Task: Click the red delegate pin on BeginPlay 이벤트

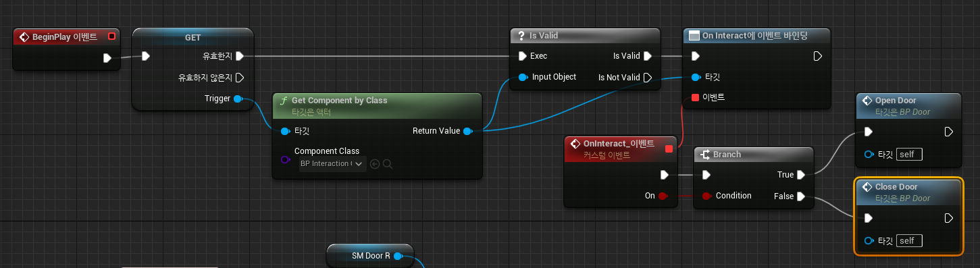Action: coord(111,36)
